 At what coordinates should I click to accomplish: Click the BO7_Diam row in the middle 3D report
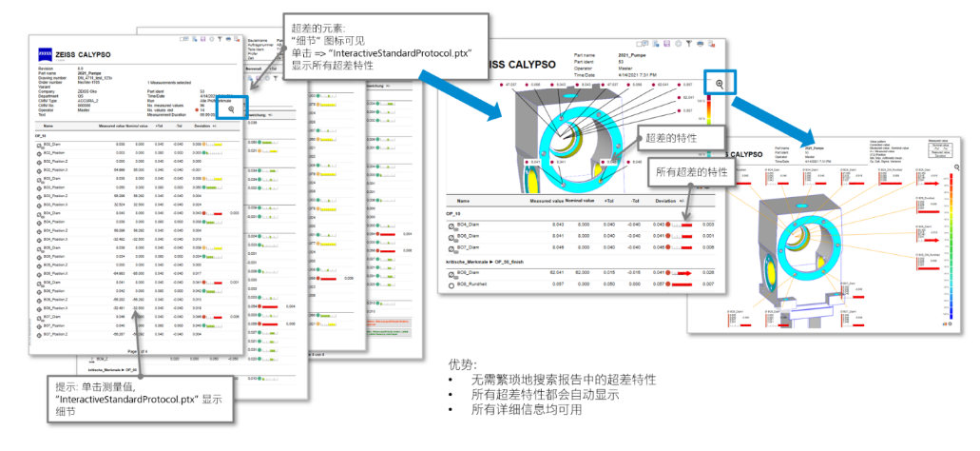point(583,247)
